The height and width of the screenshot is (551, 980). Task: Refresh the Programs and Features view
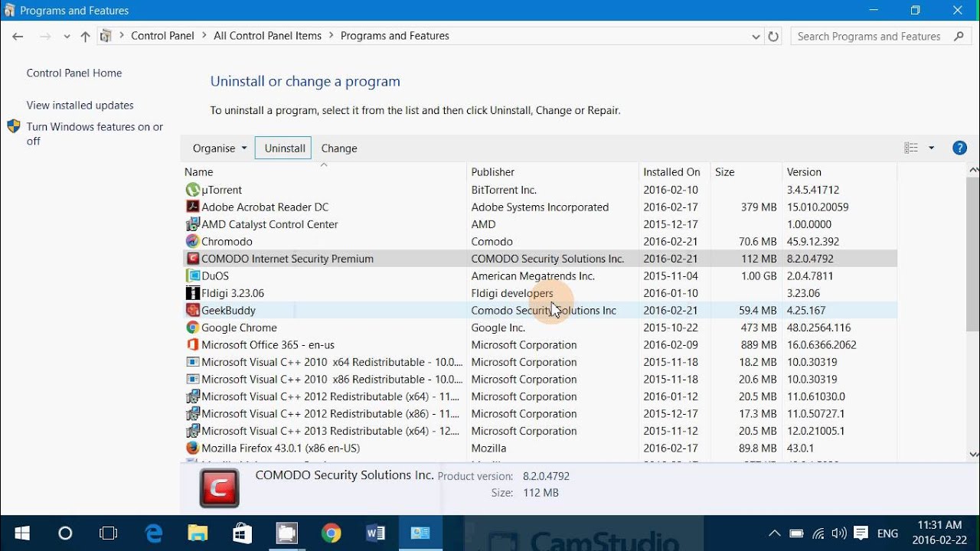(x=773, y=36)
